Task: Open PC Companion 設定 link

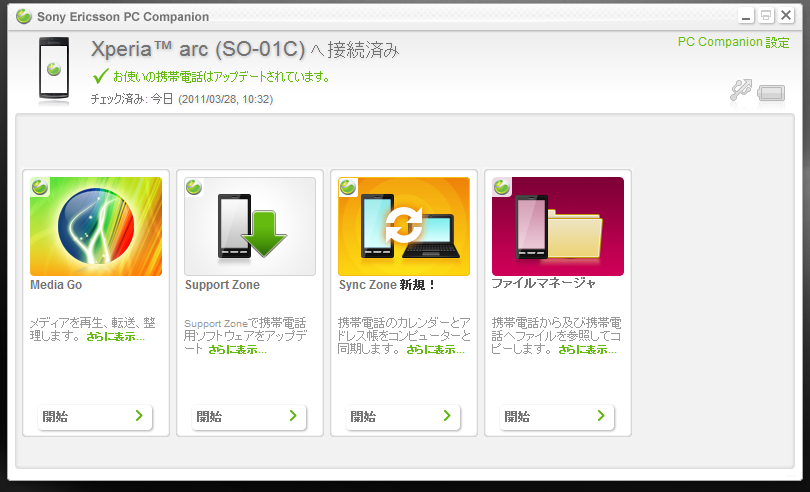Action: tap(734, 42)
